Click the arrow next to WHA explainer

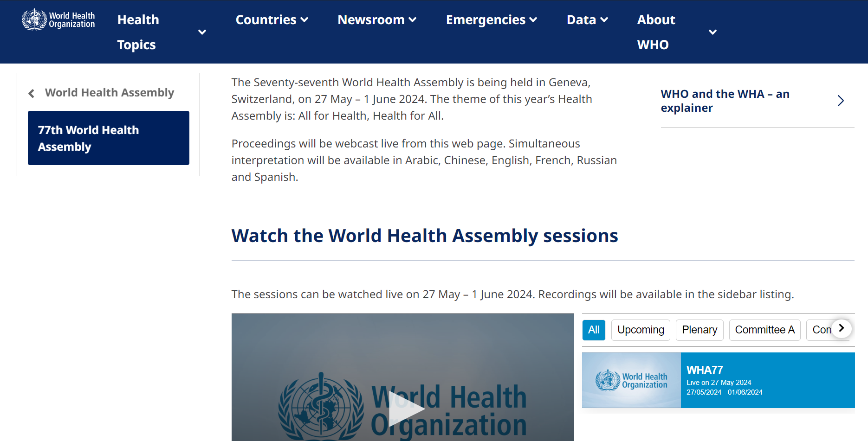[x=841, y=101]
